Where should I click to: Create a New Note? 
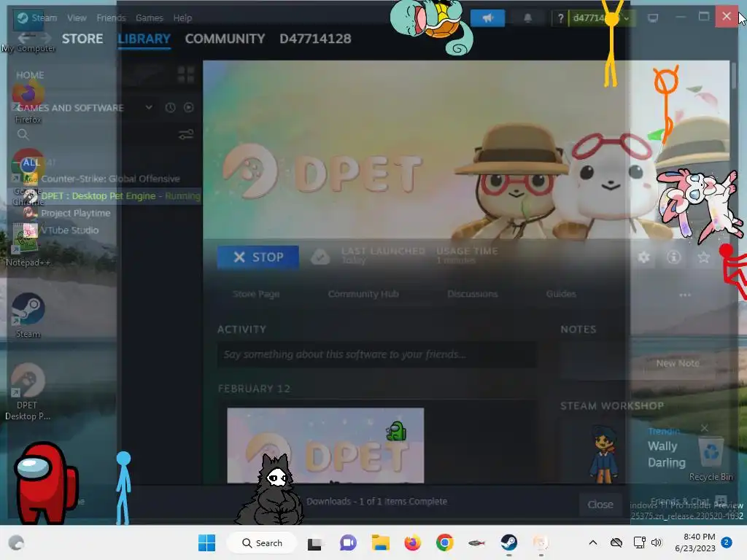click(x=678, y=363)
